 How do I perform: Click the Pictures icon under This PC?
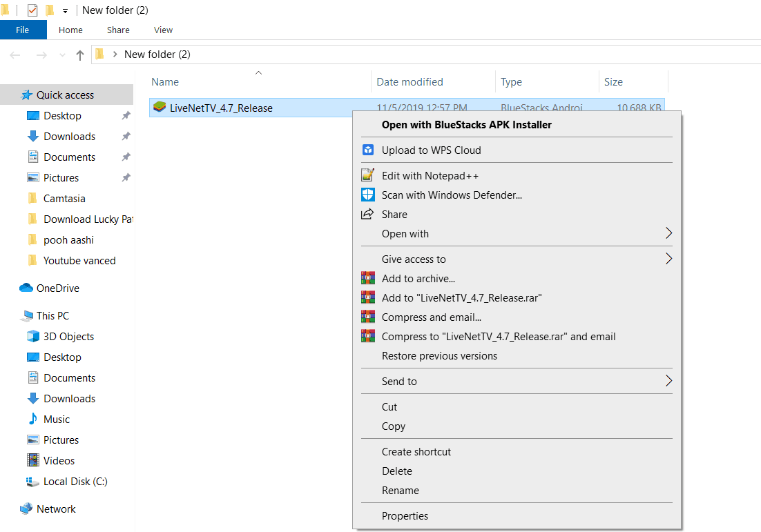33,440
